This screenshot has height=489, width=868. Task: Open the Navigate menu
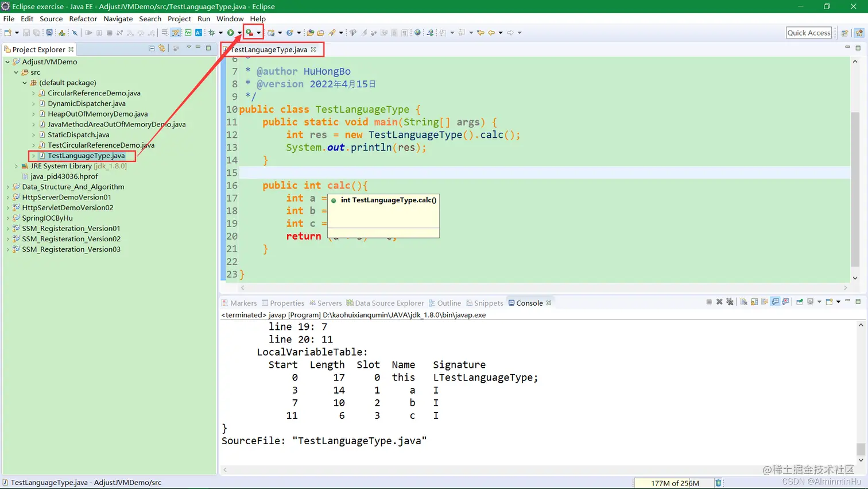(118, 18)
